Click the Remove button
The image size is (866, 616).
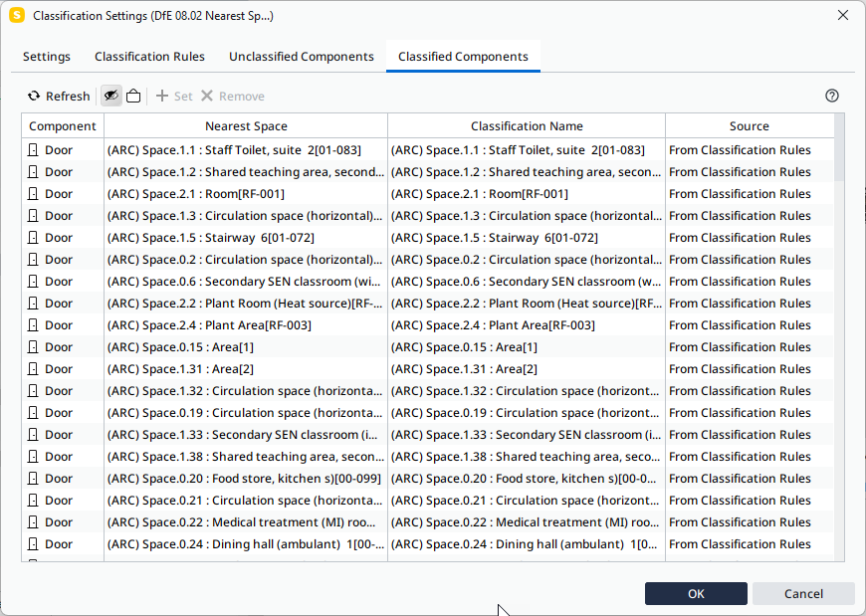point(233,97)
